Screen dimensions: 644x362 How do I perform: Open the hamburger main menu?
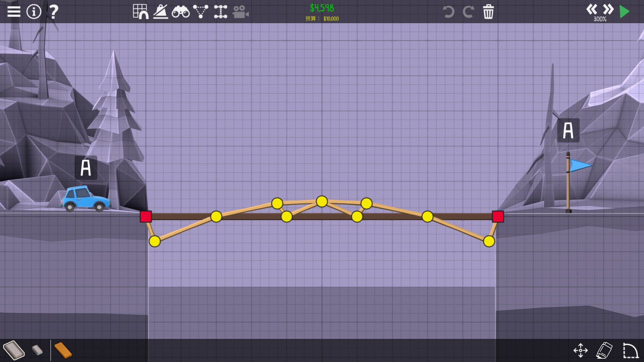[x=14, y=12]
